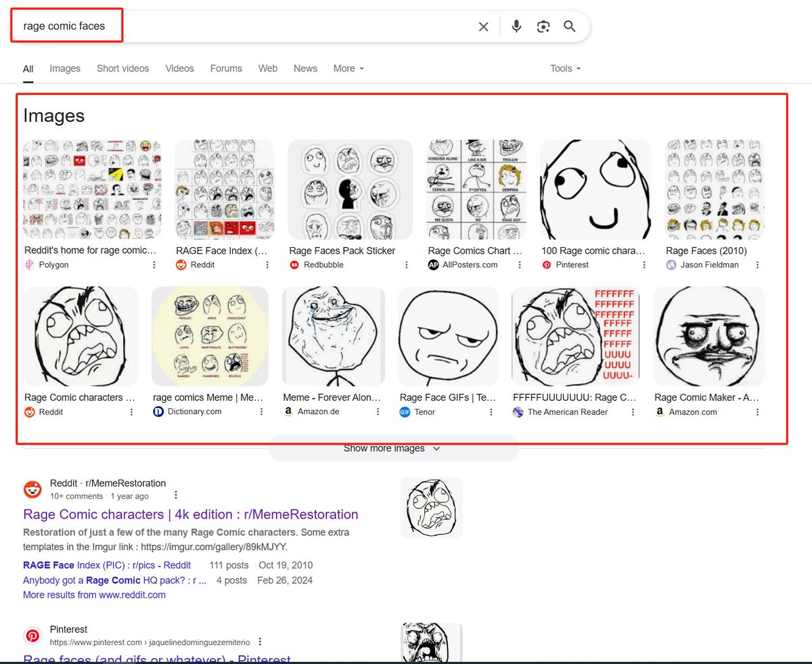The image size is (812, 664).
Task: Open three-dot menu for Redbubble image result
Action: point(406,265)
